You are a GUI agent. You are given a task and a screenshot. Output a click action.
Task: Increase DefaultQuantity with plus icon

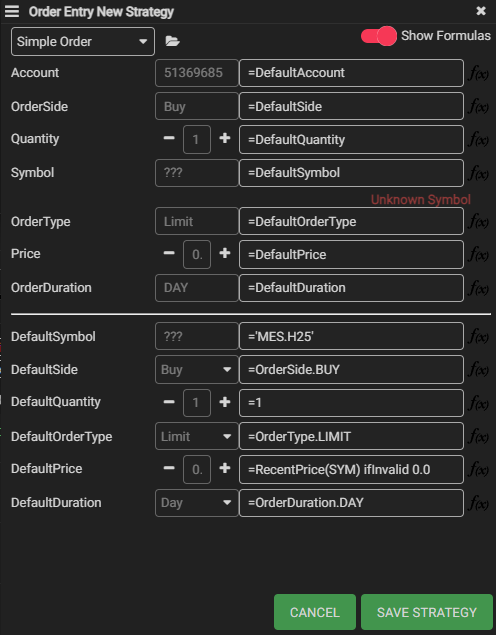tap(225, 402)
